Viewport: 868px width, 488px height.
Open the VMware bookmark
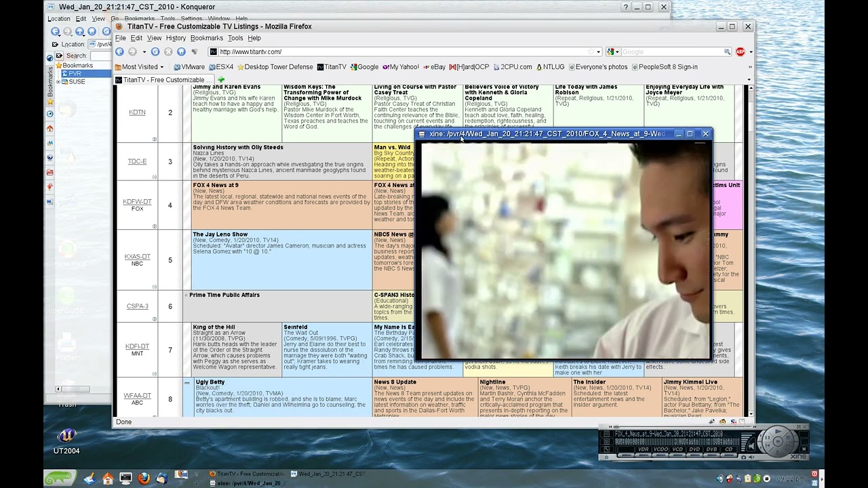(189, 67)
